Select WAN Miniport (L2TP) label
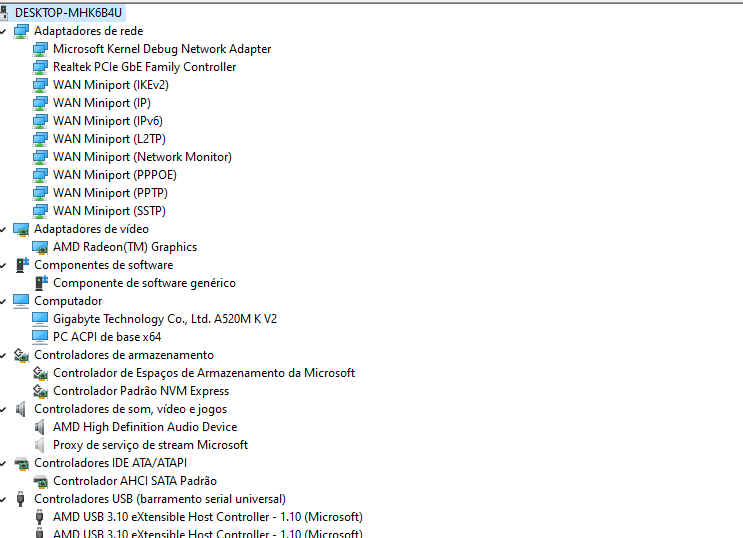The width and height of the screenshot is (743, 538). click(x=109, y=139)
